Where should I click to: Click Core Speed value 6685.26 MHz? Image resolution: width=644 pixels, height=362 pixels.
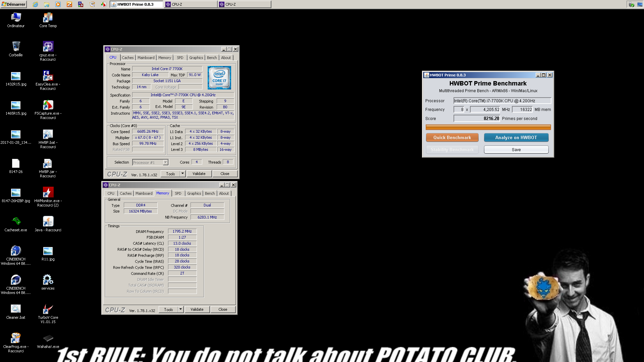(148, 131)
